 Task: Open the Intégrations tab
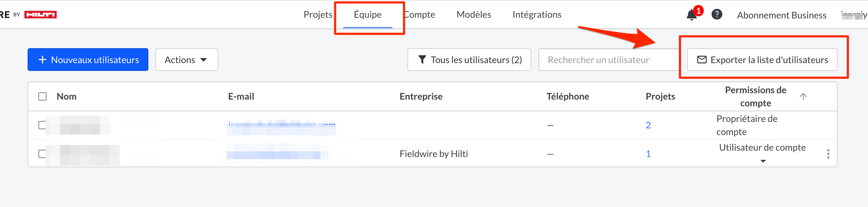[x=537, y=15]
